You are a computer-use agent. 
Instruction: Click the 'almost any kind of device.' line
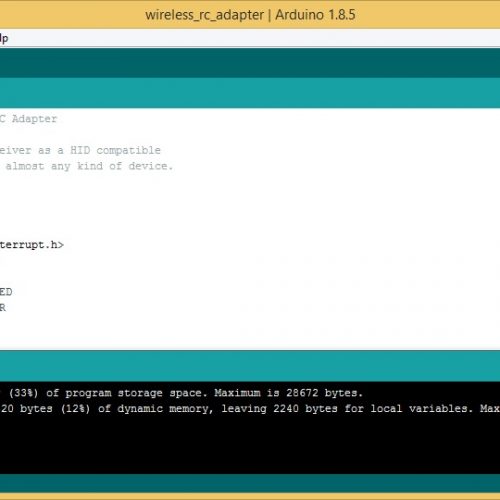tap(89, 166)
